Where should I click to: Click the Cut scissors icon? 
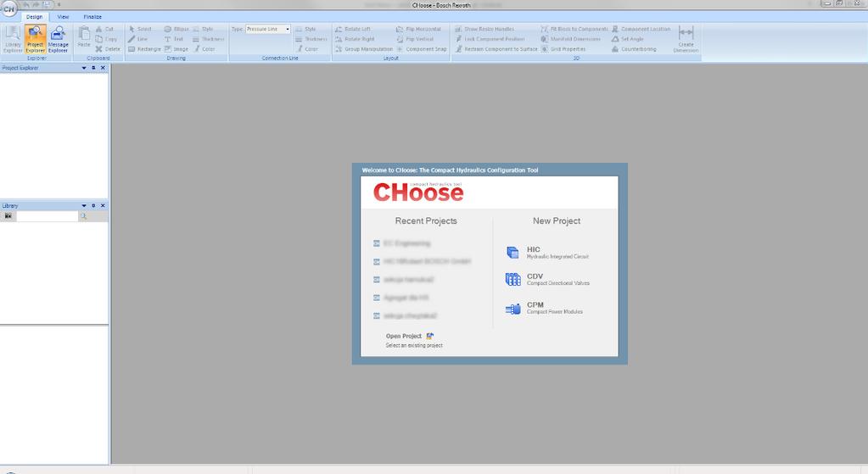[104, 29]
